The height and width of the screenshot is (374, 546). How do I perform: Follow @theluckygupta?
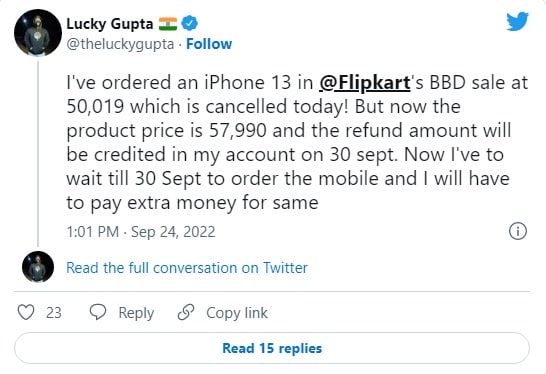click(209, 44)
